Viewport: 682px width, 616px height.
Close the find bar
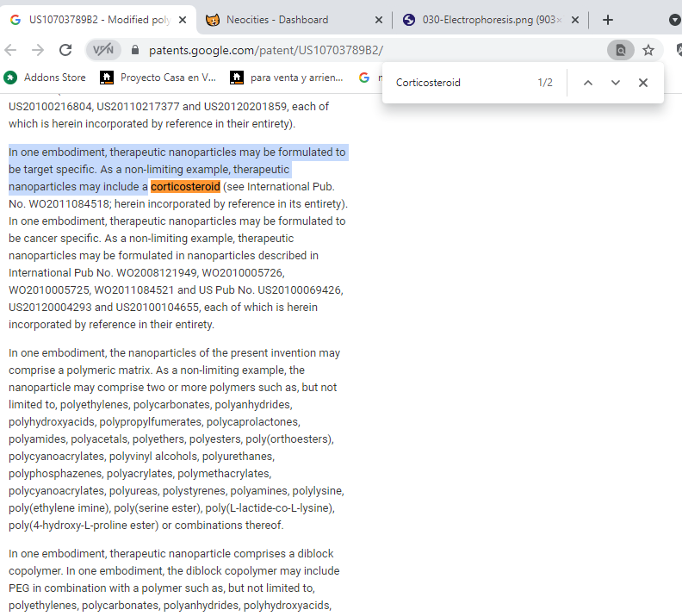pyautogui.click(x=642, y=83)
